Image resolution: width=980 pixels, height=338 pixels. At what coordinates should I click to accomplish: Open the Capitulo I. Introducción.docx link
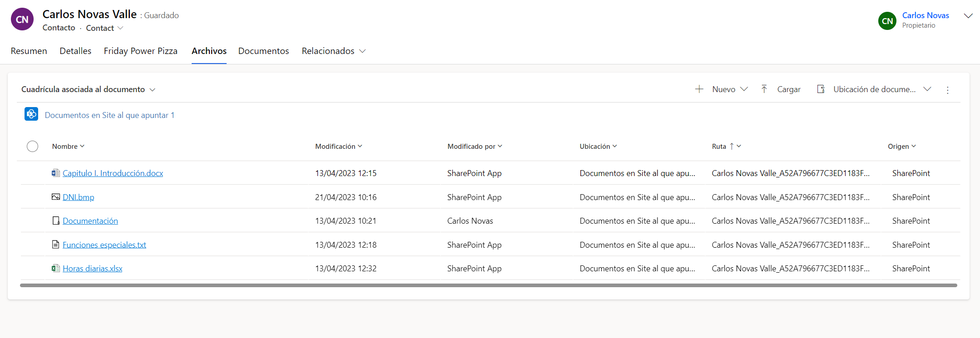click(x=113, y=173)
